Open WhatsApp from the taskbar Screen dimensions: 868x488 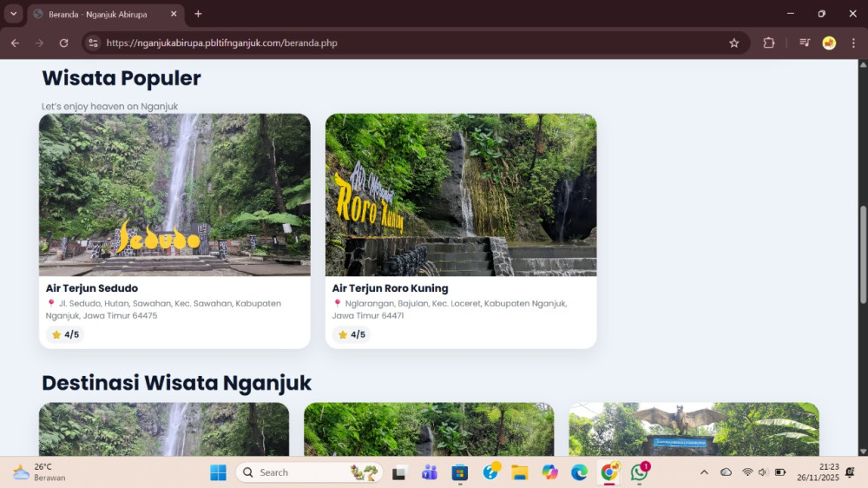click(x=640, y=472)
